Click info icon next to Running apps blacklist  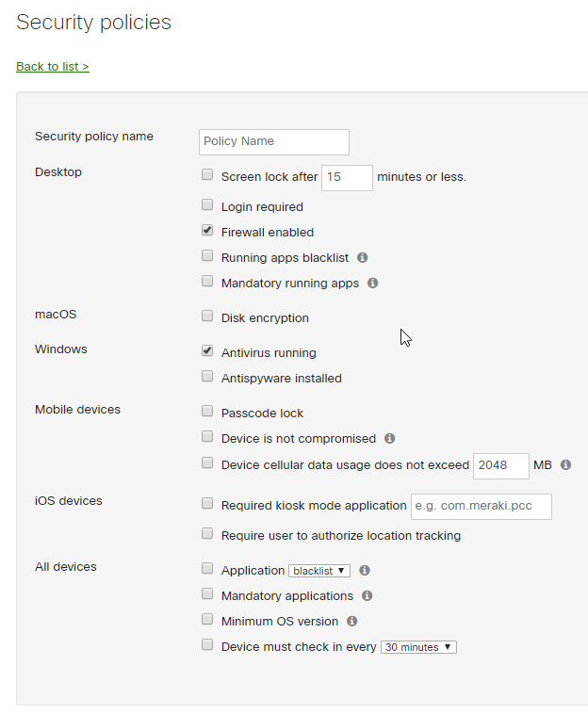363,257
